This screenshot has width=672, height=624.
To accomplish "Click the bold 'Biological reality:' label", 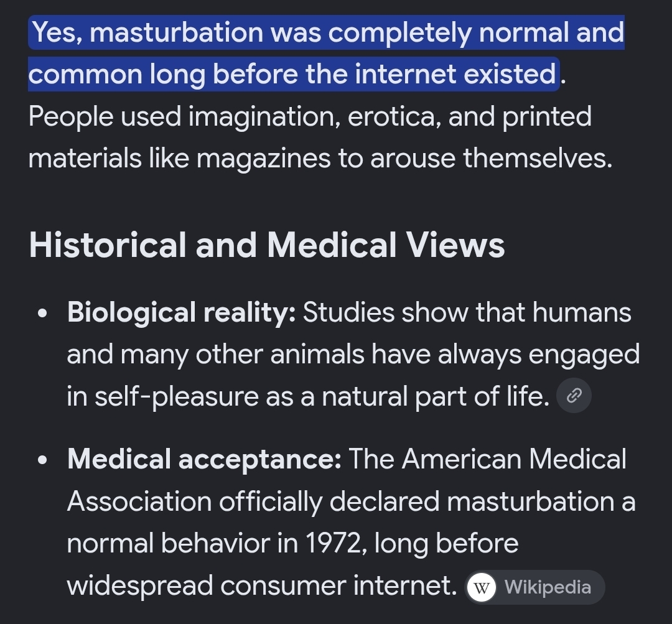I will [x=181, y=312].
